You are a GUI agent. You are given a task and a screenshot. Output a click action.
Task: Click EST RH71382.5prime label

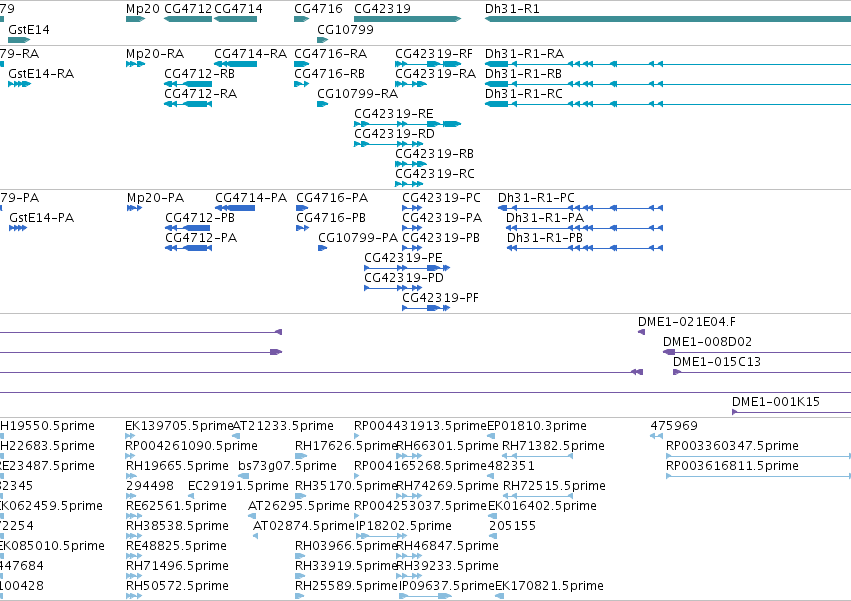coord(553,446)
